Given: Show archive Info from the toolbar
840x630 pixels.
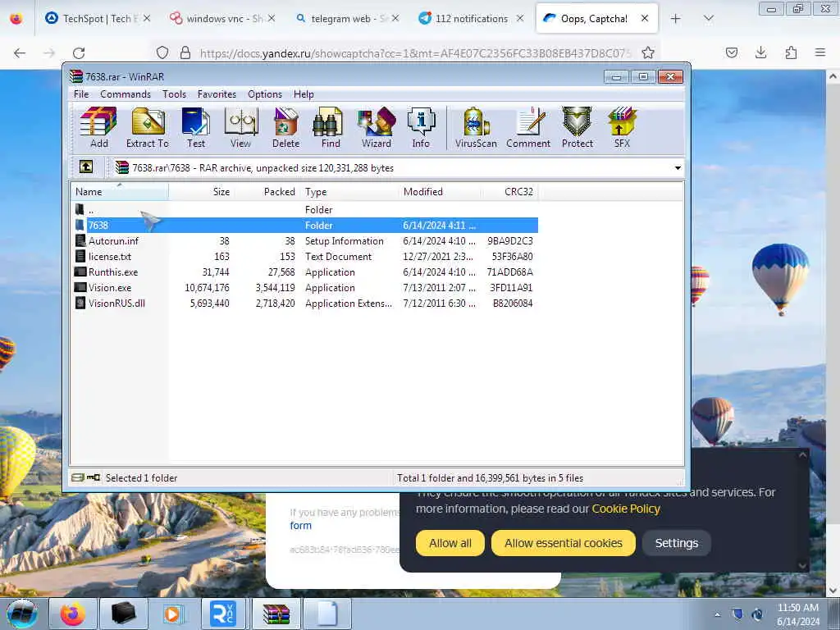Looking at the screenshot, I should pos(421,127).
